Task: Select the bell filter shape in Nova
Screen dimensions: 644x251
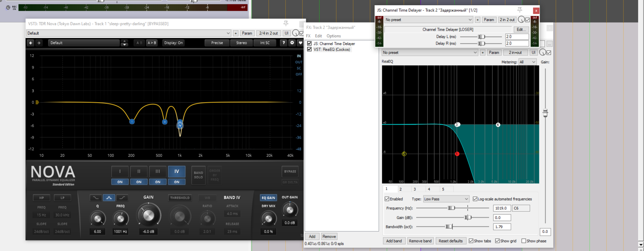Action: pos(109,198)
